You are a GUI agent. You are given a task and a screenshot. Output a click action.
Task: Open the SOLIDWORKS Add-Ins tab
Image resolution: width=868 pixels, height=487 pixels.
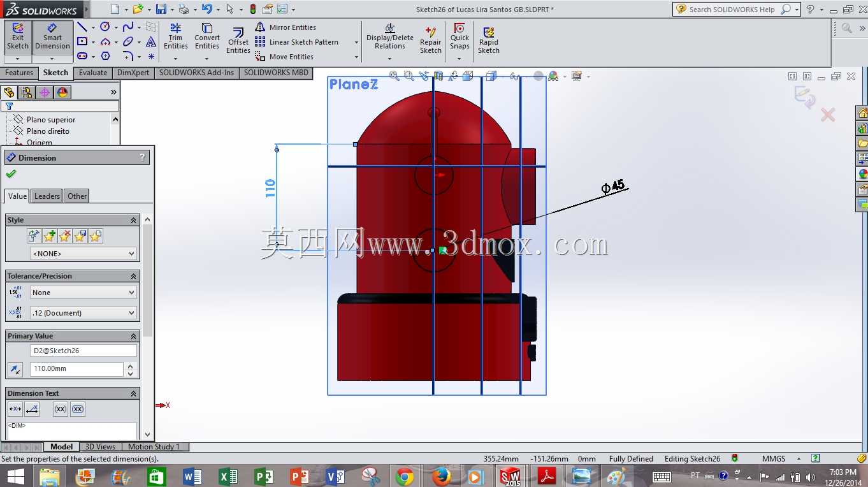[x=197, y=73]
